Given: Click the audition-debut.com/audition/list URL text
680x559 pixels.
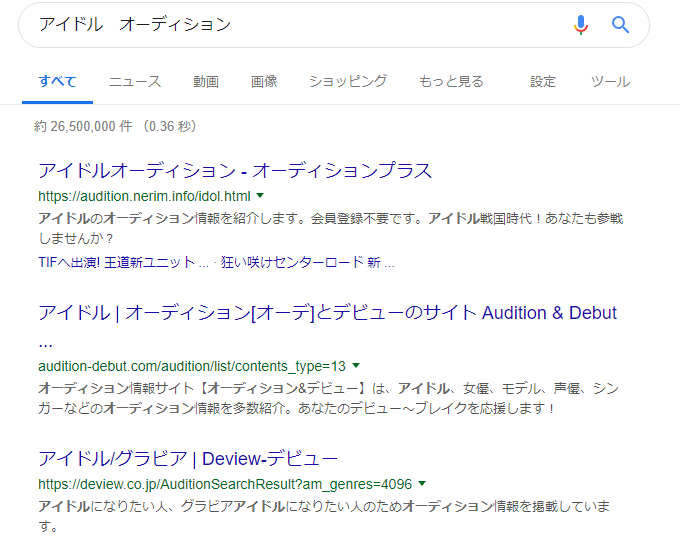Looking at the screenshot, I should [x=192, y=366].
